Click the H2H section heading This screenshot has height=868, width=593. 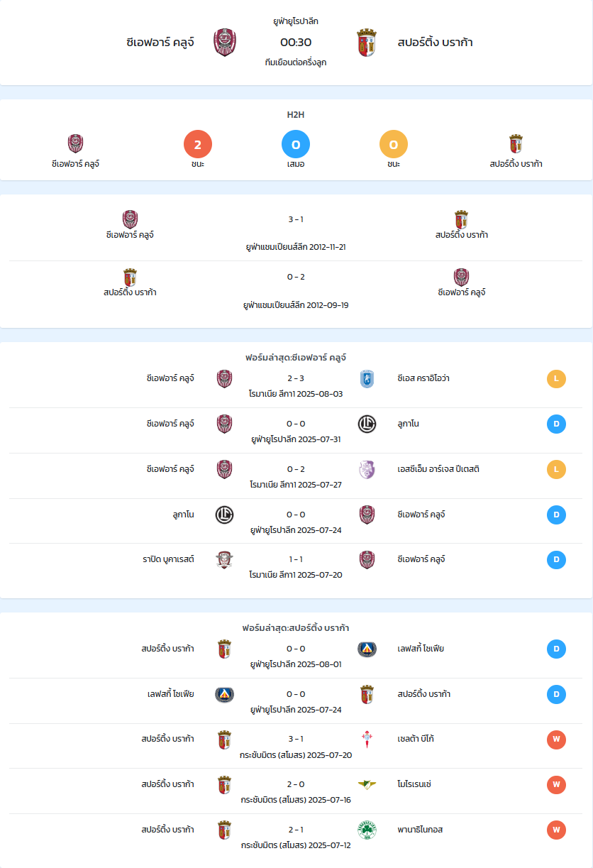(x=296, y=114)
